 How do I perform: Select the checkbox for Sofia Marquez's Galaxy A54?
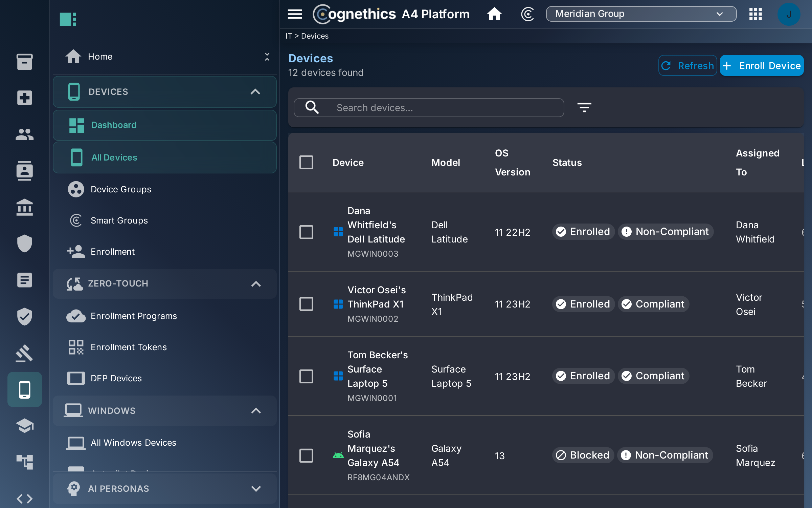(306, 456)
